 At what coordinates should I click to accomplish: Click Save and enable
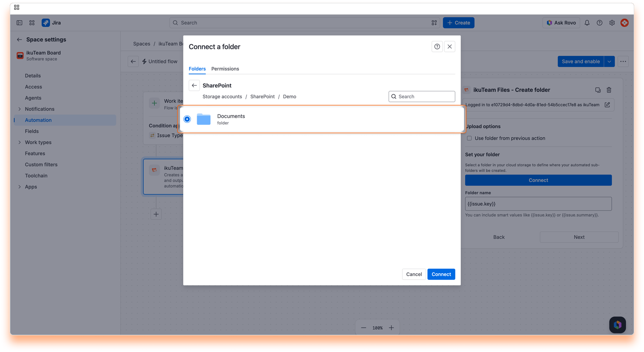[x=581, y=61]
